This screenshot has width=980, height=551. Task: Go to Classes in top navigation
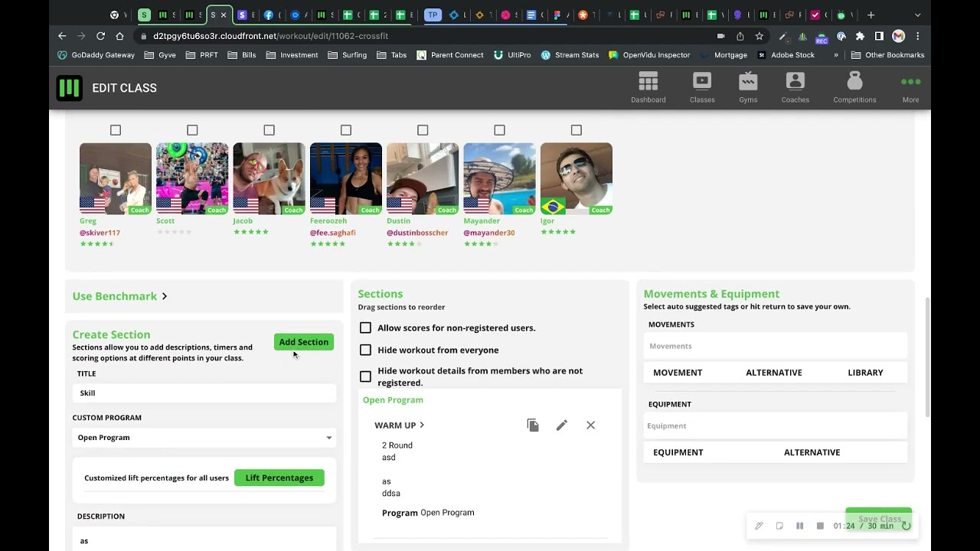pos(702,88)
